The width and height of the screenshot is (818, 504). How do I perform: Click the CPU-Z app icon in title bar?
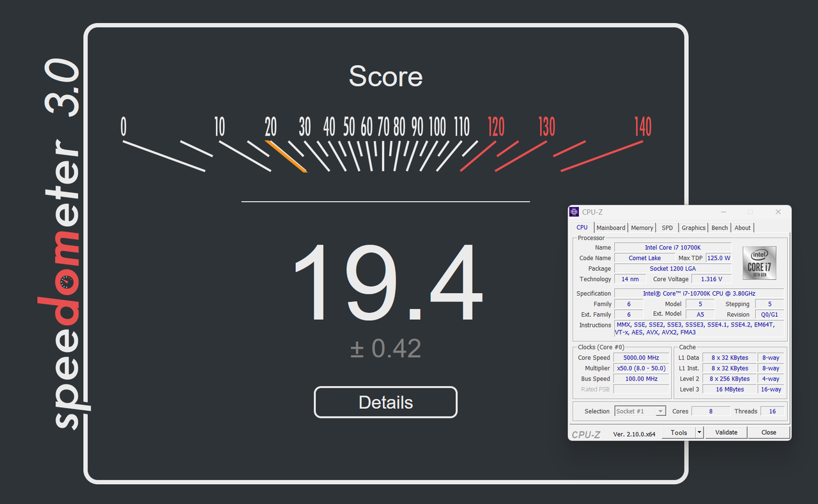click(574, 212)
